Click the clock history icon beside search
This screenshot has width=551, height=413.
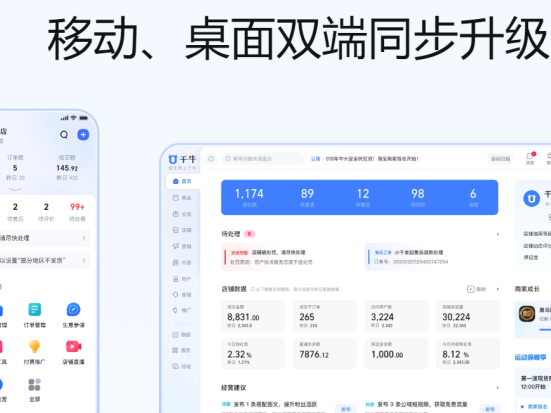click(x=211, y=159)
